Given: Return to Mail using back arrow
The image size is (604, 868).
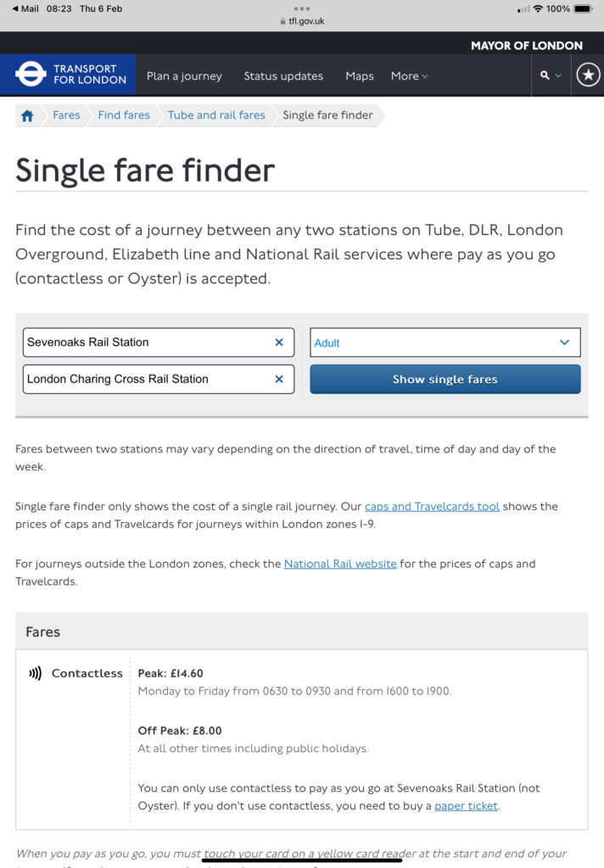Looking at the screenshot, I should tap(15, 8).
